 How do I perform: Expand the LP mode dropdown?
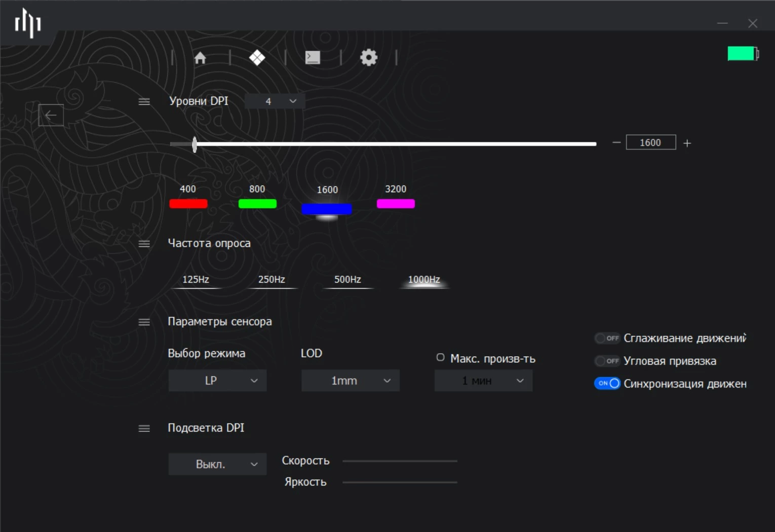coord(217,381)
